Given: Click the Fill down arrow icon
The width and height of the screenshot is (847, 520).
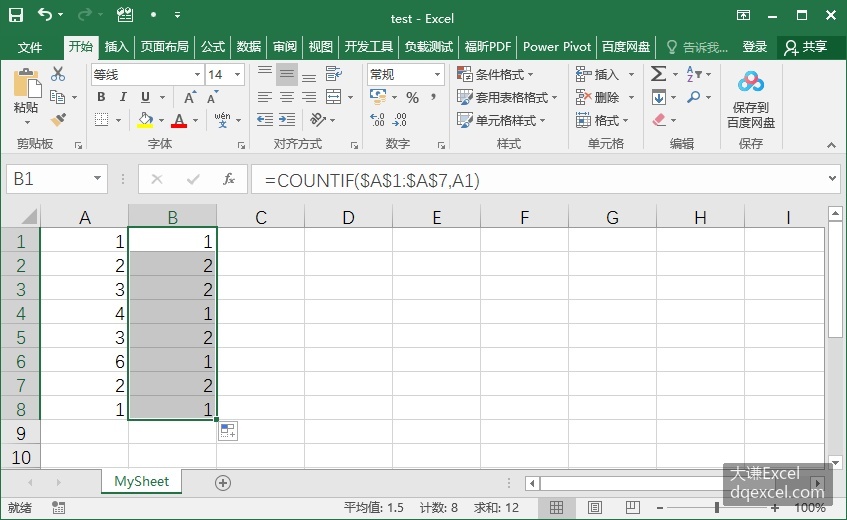Looking at the screenshot, I should point(658,97).
